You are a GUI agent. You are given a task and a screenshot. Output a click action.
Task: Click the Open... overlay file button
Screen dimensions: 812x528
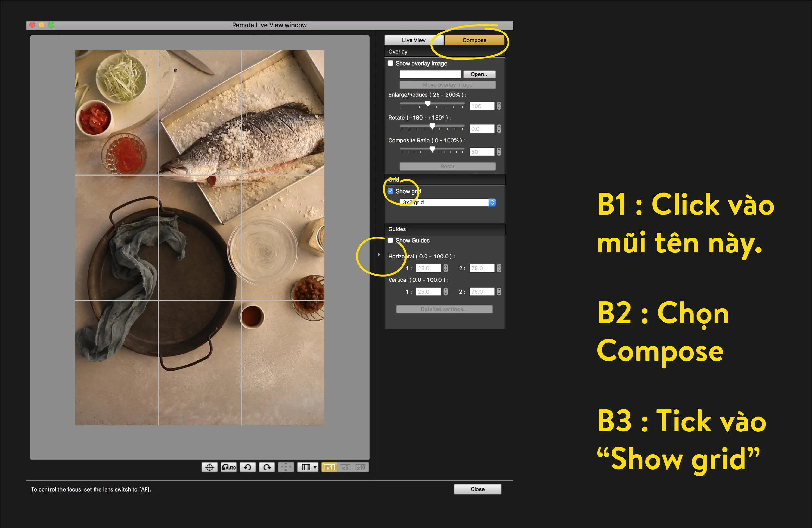[479, 74]
